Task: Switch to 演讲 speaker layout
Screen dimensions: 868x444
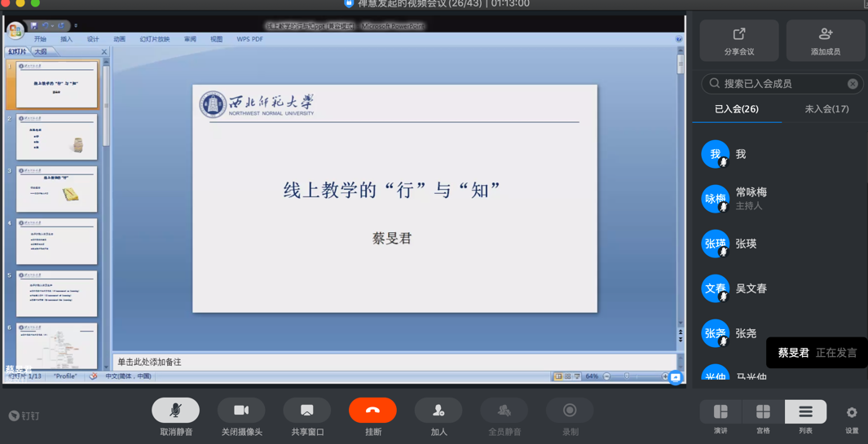Action: click(x=720, y=412)
